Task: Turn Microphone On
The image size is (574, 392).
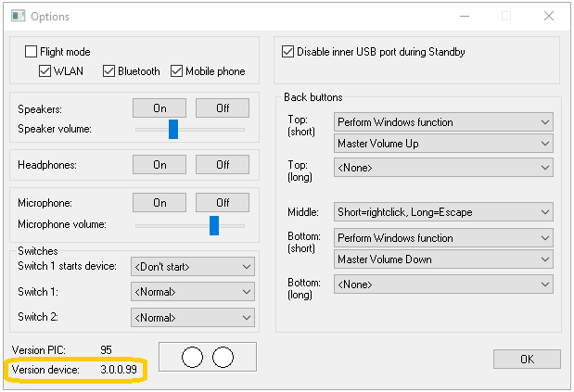Action: 159,203
